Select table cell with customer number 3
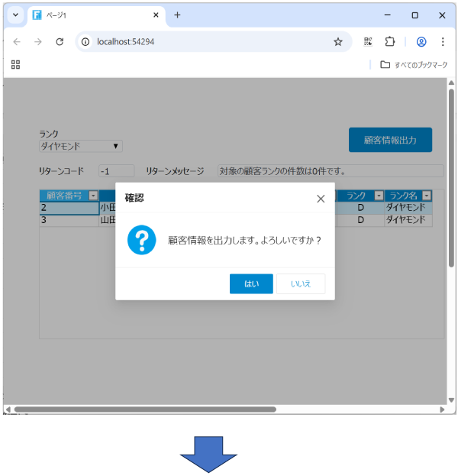Viewport: 458px width, 476px height. click(x=69, y=220)
